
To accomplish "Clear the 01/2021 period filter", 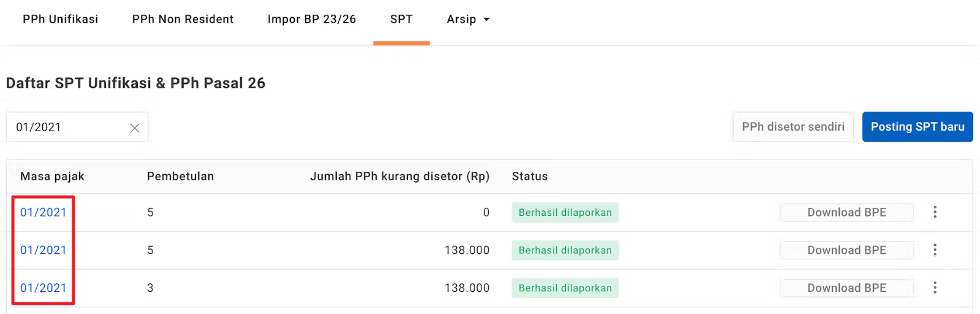I will click(135, 128).
